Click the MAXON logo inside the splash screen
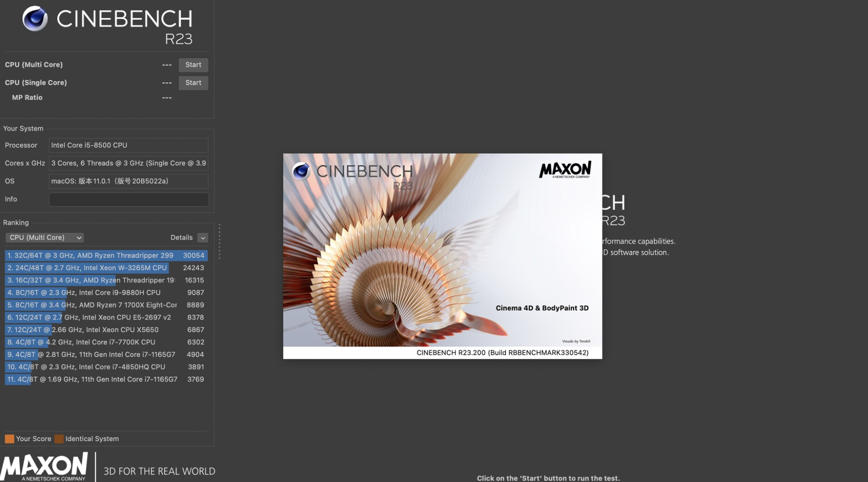The height and width of the screenshot is (482, 868). pos(565,169)
